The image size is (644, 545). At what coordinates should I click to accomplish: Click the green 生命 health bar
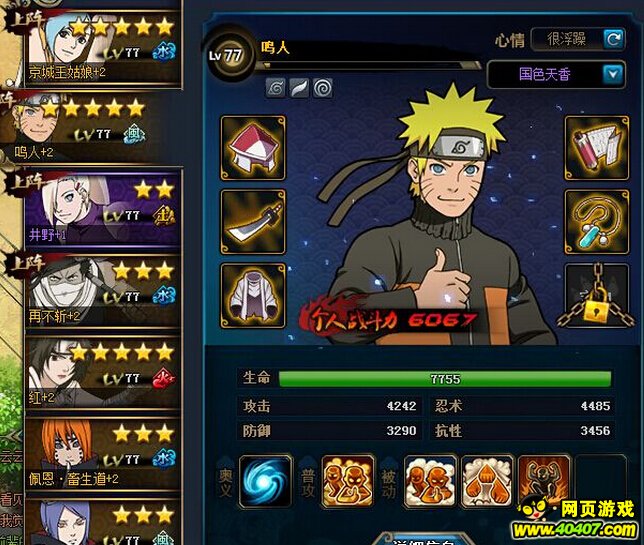pos(445,379)
